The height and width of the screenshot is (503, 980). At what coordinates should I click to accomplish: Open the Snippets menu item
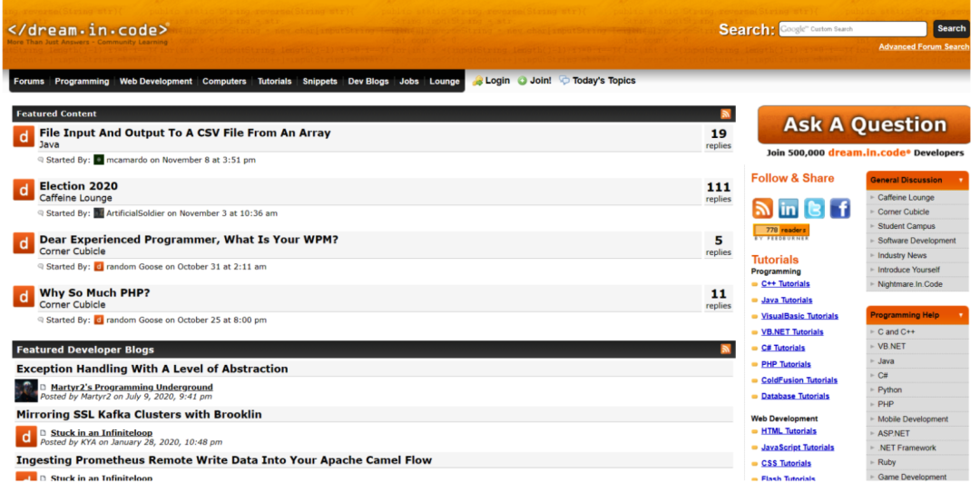pos(320,82)
